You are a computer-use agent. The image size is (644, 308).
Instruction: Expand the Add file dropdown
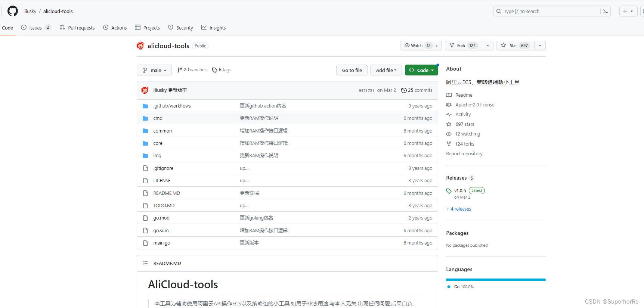(x=386, y=70)
